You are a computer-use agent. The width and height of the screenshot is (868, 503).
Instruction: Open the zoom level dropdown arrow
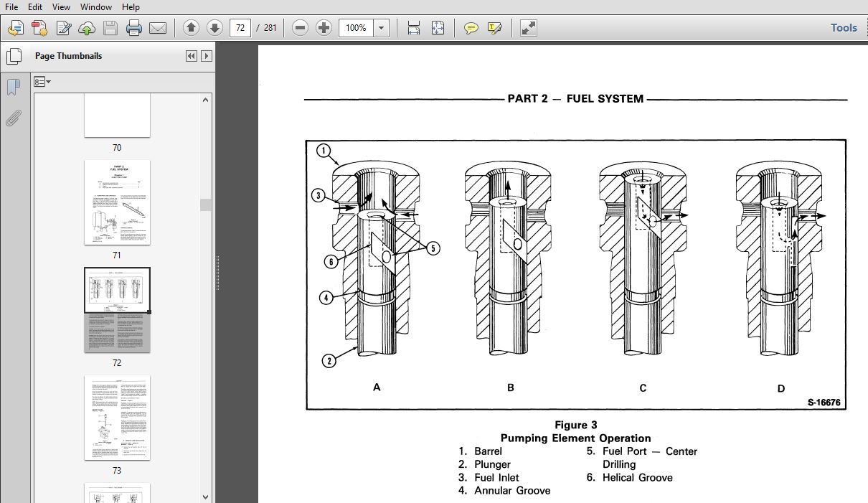(382, 28)
